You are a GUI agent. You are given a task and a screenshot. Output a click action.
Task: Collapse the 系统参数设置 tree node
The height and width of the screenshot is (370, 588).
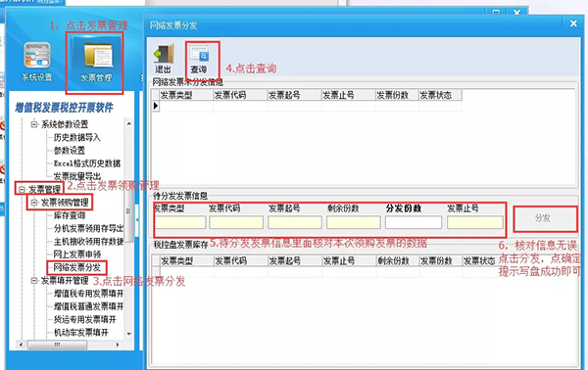(x=34, y=124)
